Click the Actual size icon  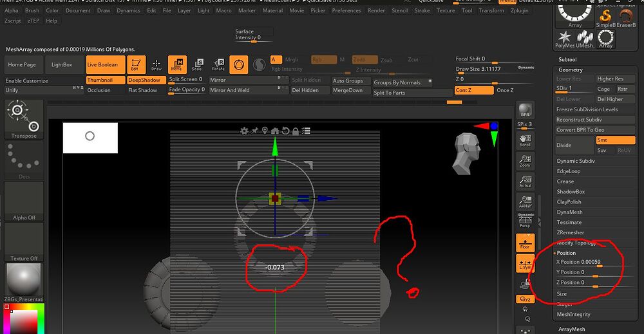(525, 181)
